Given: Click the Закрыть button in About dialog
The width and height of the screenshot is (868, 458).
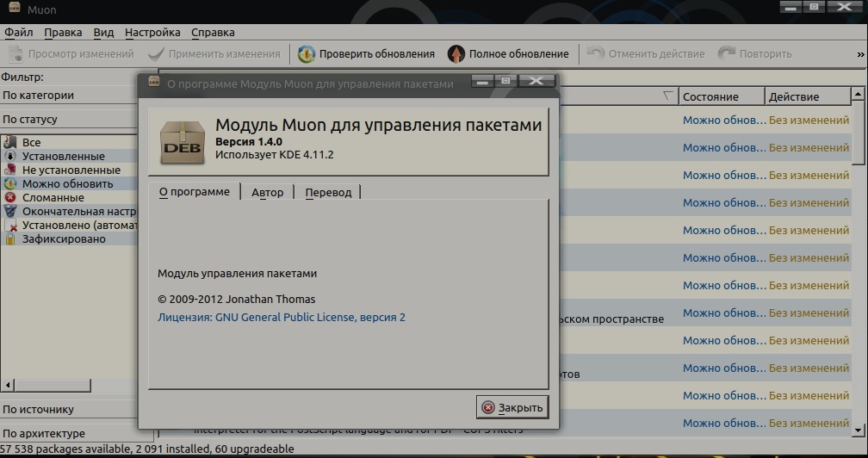Looking at the screenshot, I should [x=512, y=408].
